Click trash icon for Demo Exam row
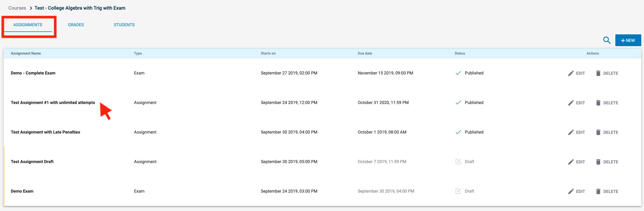This screenshot has height=211, width=644. coord(598,191)
